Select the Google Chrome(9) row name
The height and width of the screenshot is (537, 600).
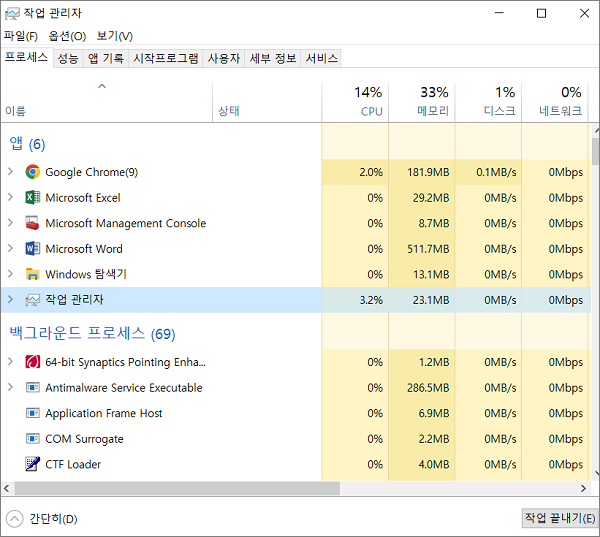pyautogui.click(x=91, y=172)
